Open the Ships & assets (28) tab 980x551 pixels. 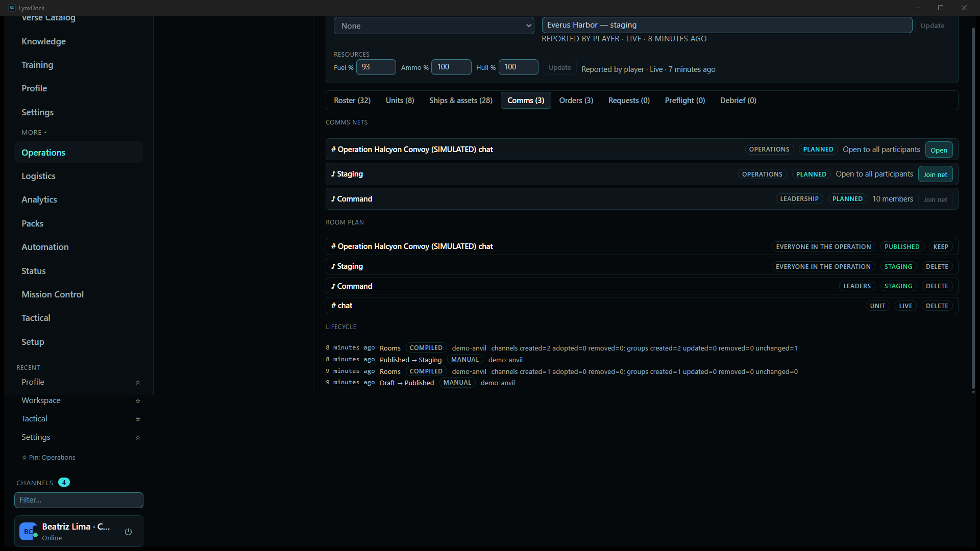coord(460,101)
